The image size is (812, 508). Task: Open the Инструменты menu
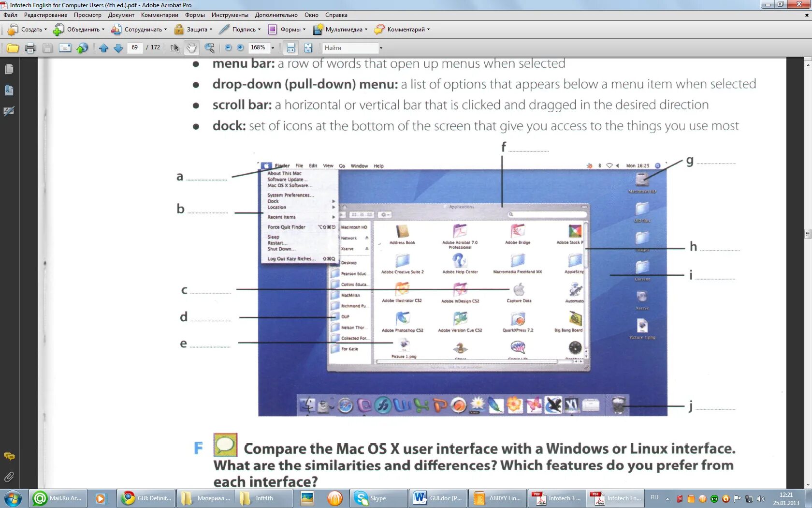230,15
